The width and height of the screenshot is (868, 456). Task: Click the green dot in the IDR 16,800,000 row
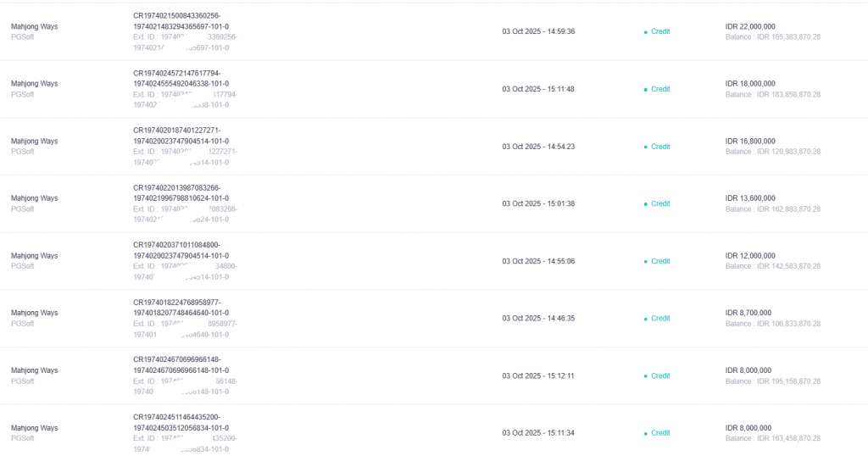[645, 147]
